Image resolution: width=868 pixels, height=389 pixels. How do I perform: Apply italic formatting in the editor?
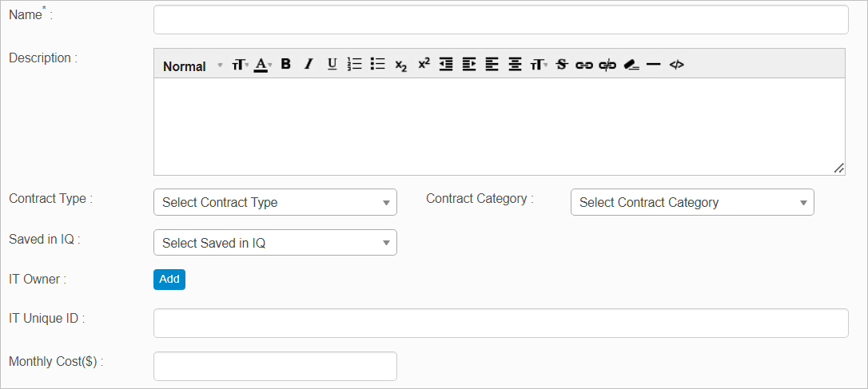click(x=309, y=65)
